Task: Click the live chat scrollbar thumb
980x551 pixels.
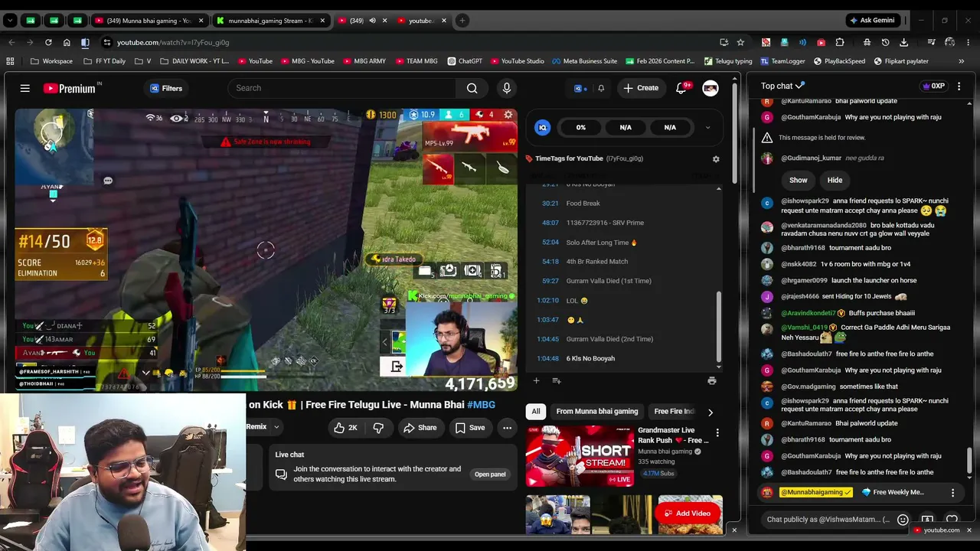Action: click(x=969, y=460)
